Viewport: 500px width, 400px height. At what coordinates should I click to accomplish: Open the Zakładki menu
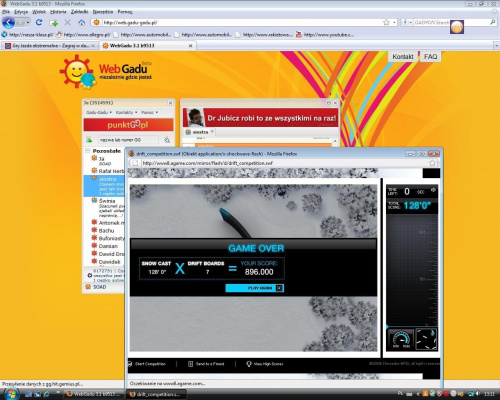tap(79, 12)
